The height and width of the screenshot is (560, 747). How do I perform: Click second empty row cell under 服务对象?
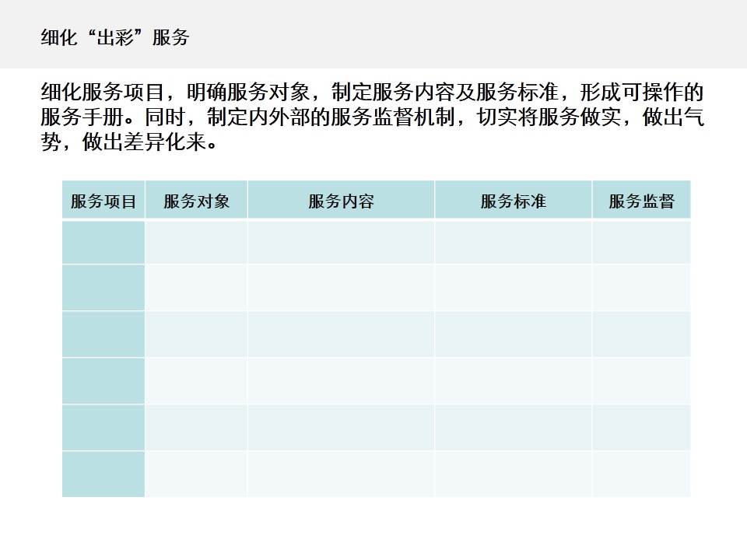pyautogui.click(x=196, y=288)
